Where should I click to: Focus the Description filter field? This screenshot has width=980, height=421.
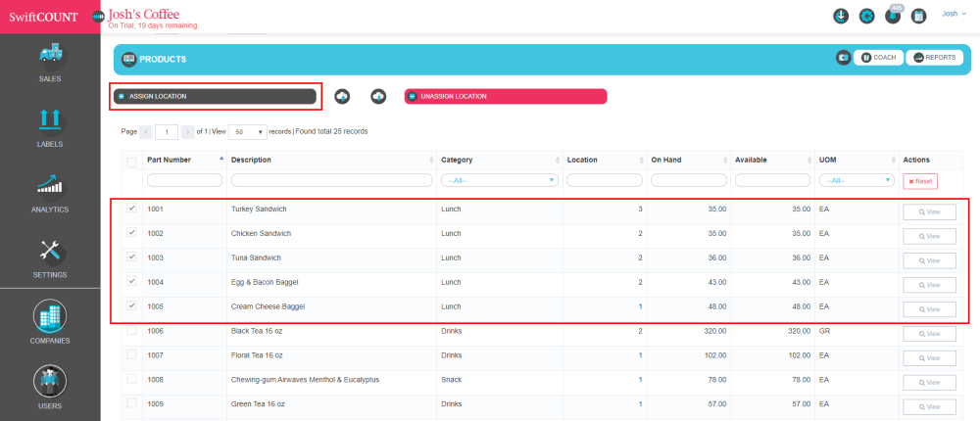click(332, 180)
